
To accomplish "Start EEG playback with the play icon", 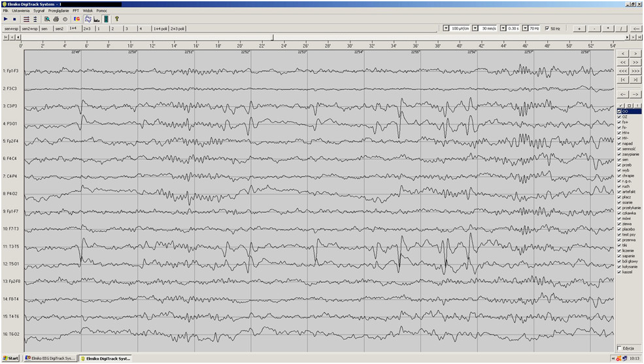I will pyautogui.click(x=6, y=19).
